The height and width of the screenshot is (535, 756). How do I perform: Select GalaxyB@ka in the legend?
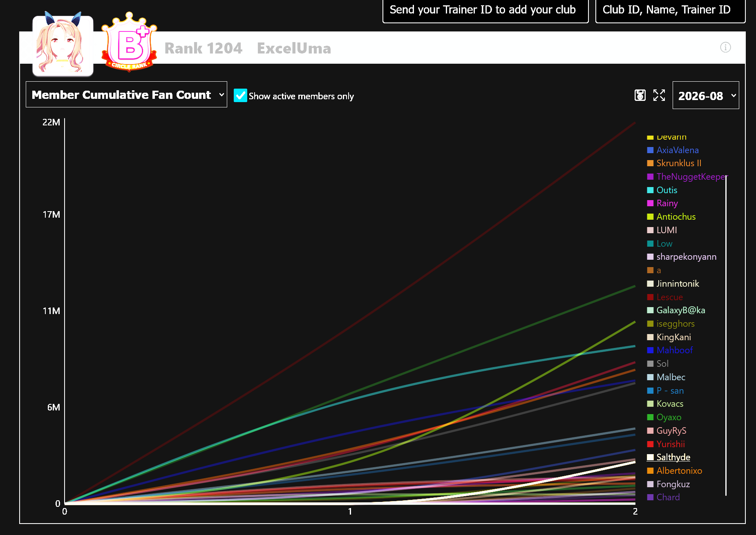coord(676,310)
